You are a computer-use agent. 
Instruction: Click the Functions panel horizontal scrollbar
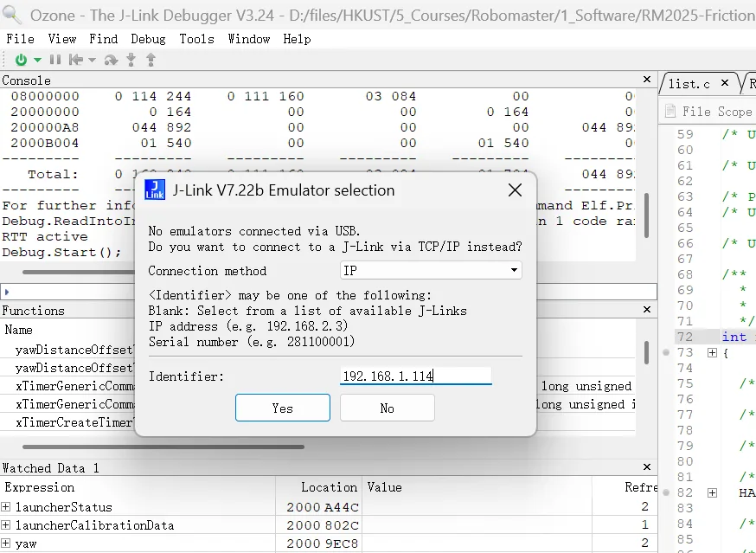tap(163, 447)
